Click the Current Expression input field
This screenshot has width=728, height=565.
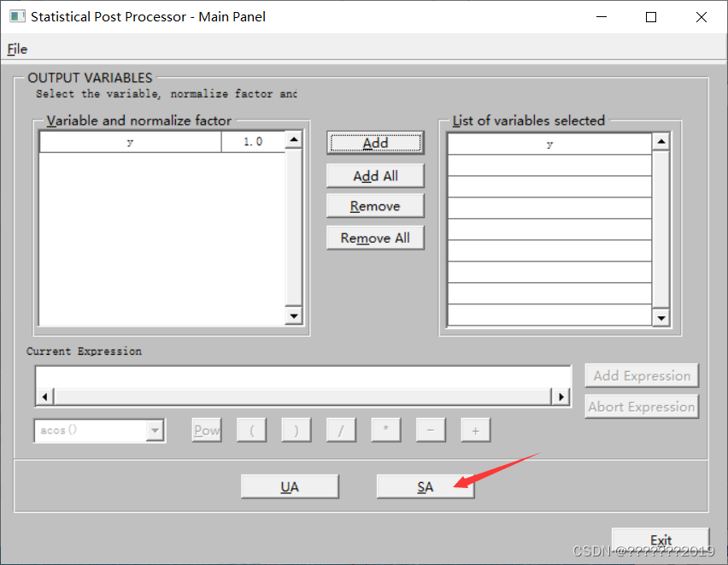pos(302,377)
